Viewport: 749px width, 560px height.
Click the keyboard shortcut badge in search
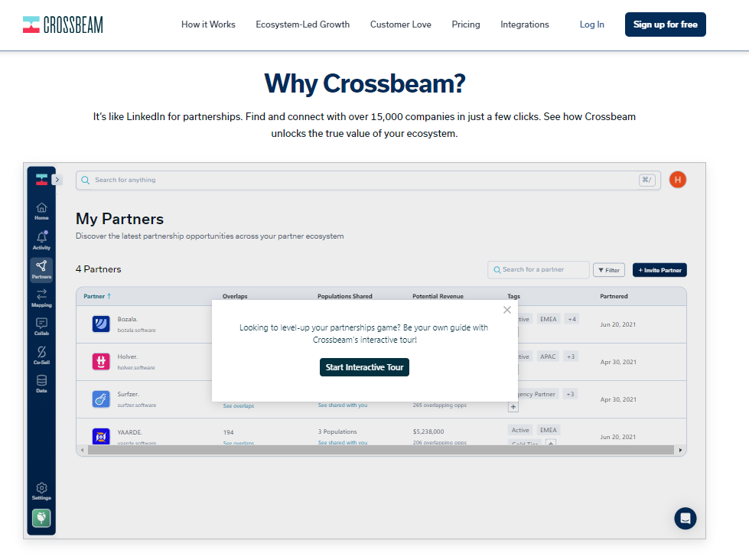[x=646, y=180]
